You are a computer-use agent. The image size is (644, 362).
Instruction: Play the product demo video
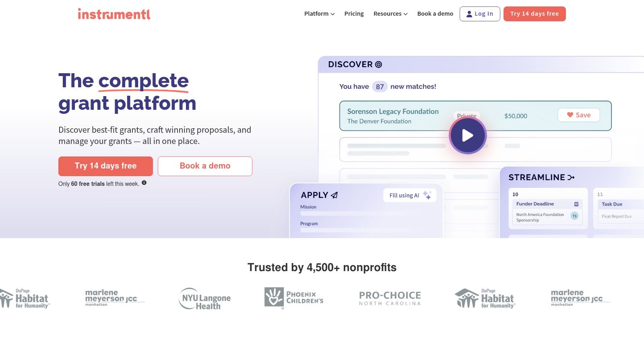[x=467, y=136]
